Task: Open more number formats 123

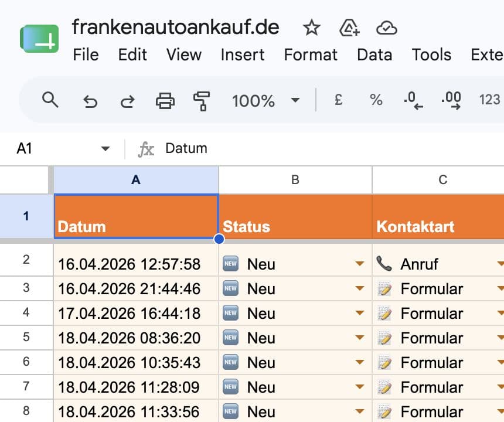Action: click(489, 100)
